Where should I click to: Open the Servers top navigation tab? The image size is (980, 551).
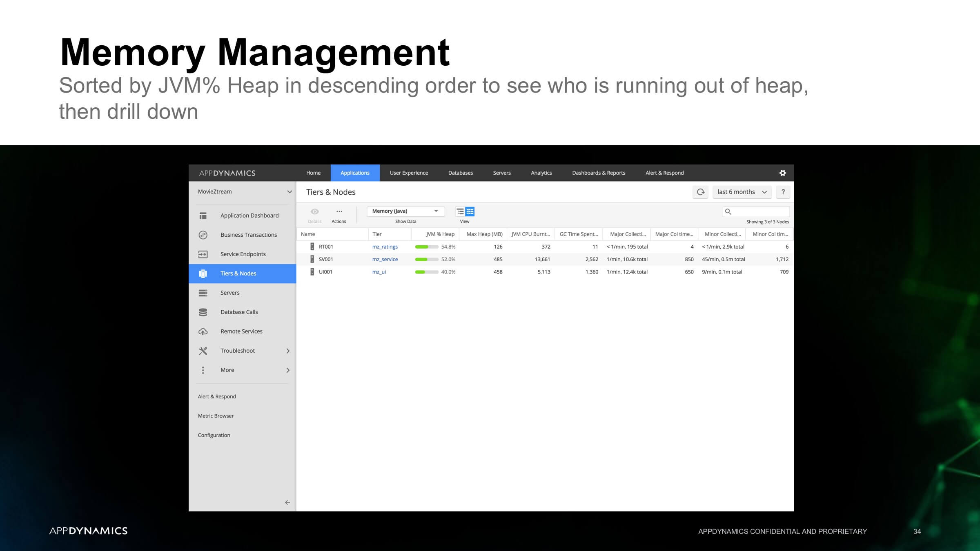tap(502, 173)
